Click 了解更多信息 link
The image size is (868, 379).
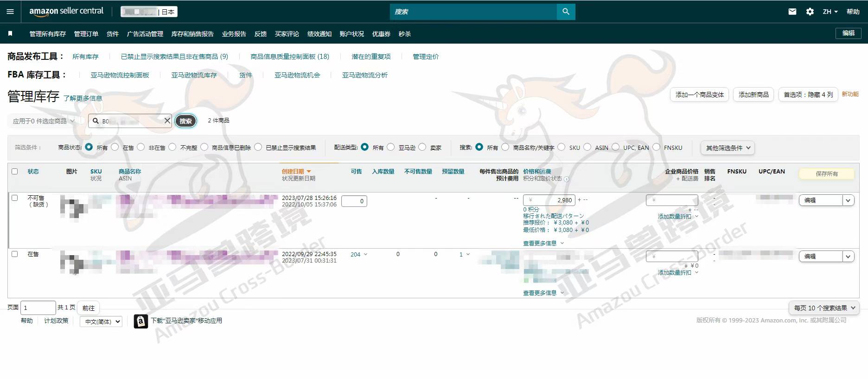(x=83, y=98)
